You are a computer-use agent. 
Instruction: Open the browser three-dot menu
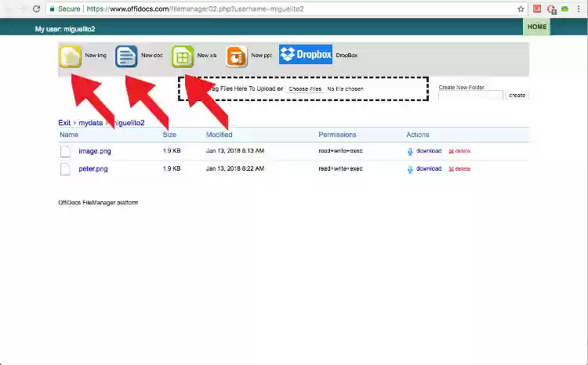579,9
